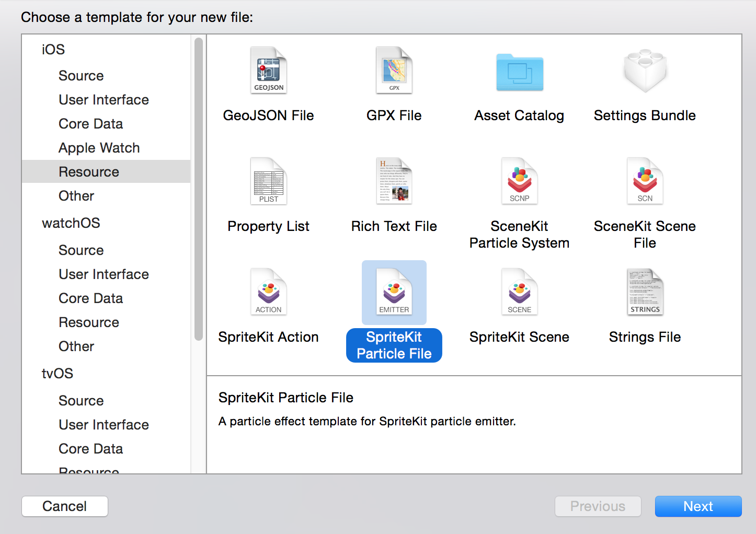
Task: Click the GeoJSON File label
Action: pos(269,115)
